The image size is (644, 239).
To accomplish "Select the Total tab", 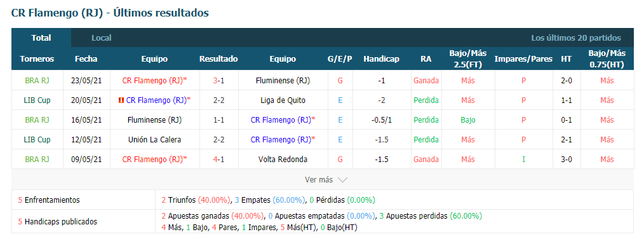I will tap(41, 38).
